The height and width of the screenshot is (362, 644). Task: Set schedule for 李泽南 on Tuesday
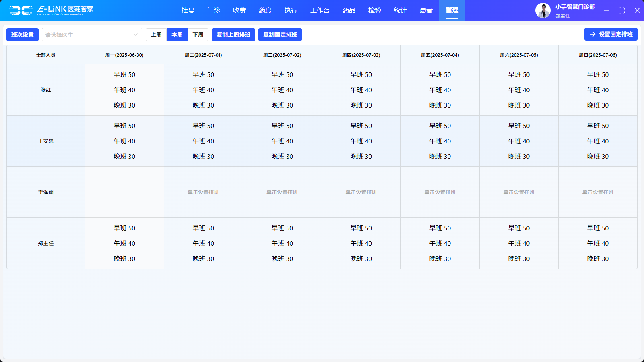point(203,192)
